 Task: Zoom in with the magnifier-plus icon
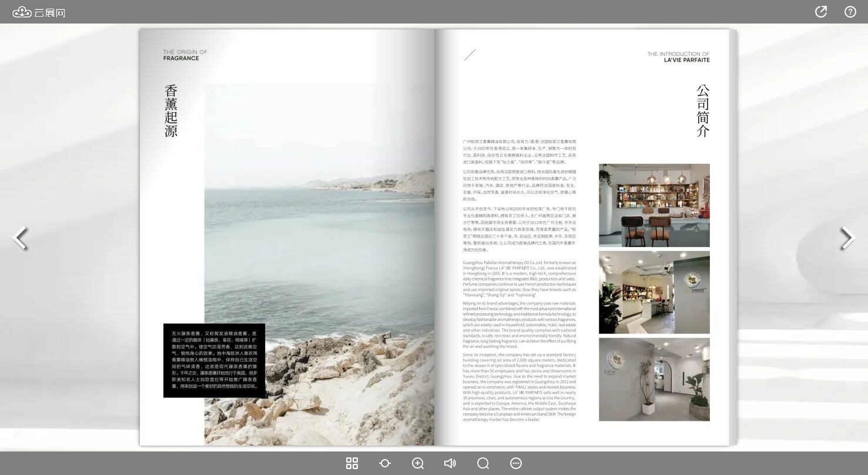point(418,463)
